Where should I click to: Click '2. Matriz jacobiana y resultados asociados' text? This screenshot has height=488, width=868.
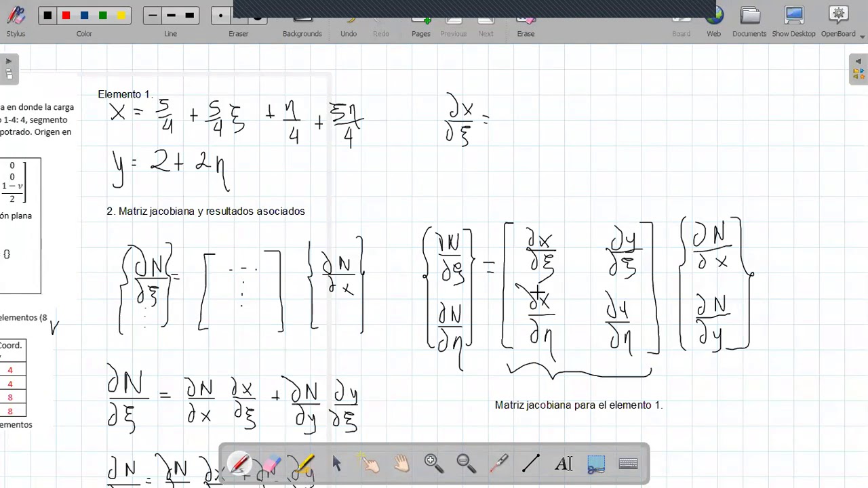[205, 211]
